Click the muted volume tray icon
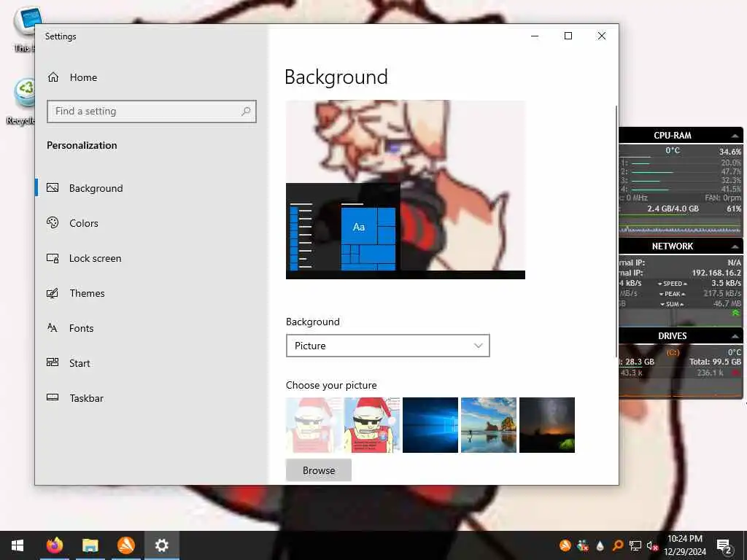 tap(651, 545)
